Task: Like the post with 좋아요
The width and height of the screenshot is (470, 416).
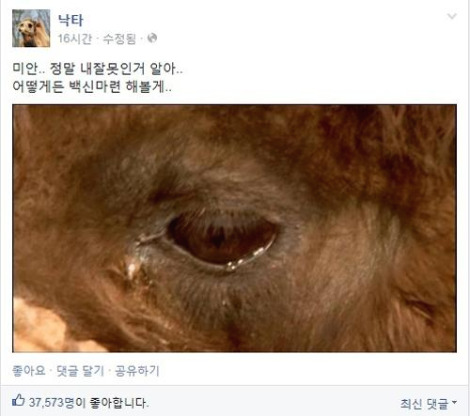Action: click(29, 370)
